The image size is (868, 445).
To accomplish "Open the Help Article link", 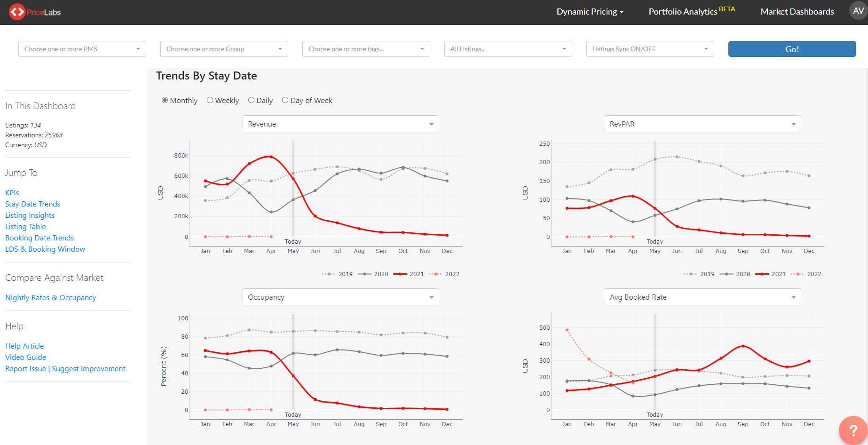I will tap(24, 346).
